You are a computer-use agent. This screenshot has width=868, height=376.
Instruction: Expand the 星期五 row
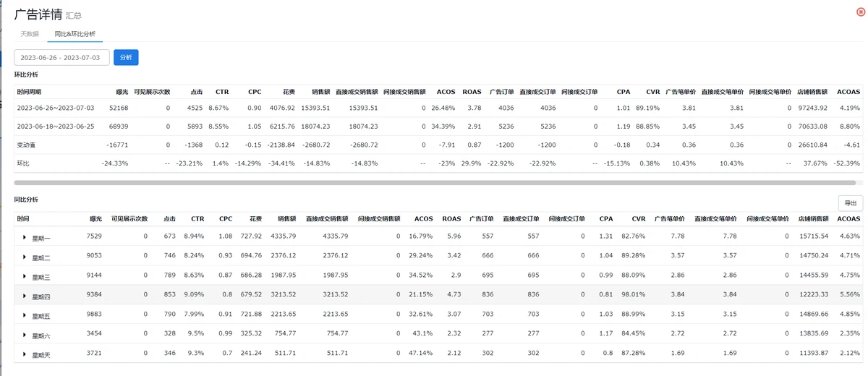(25, 316)
